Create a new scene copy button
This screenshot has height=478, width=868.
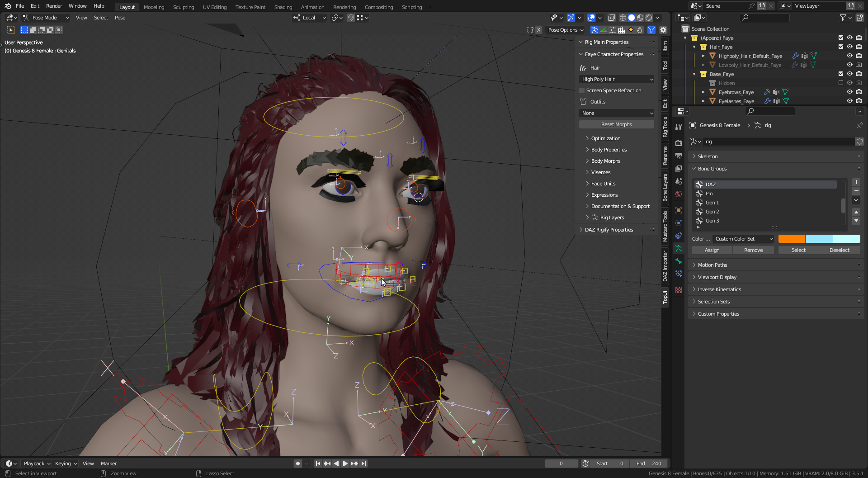tap(762, 6)
